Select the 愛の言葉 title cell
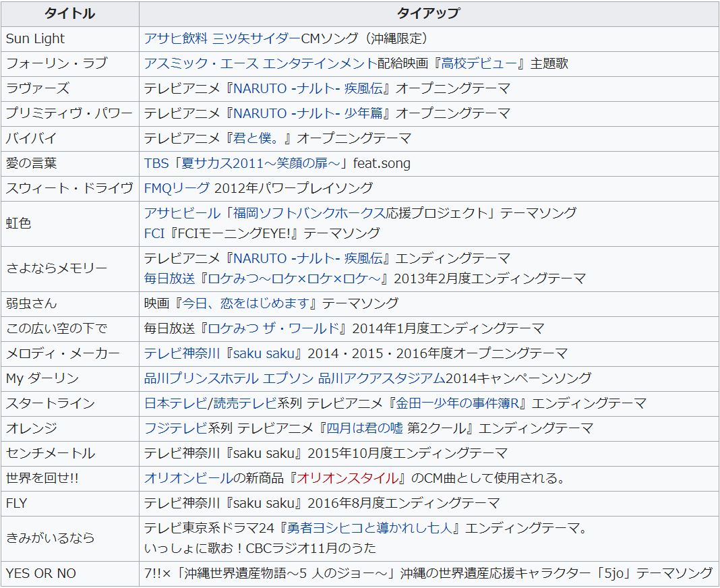Image resolution: width=720 pixels, height=588 pixels. (70, 163)
